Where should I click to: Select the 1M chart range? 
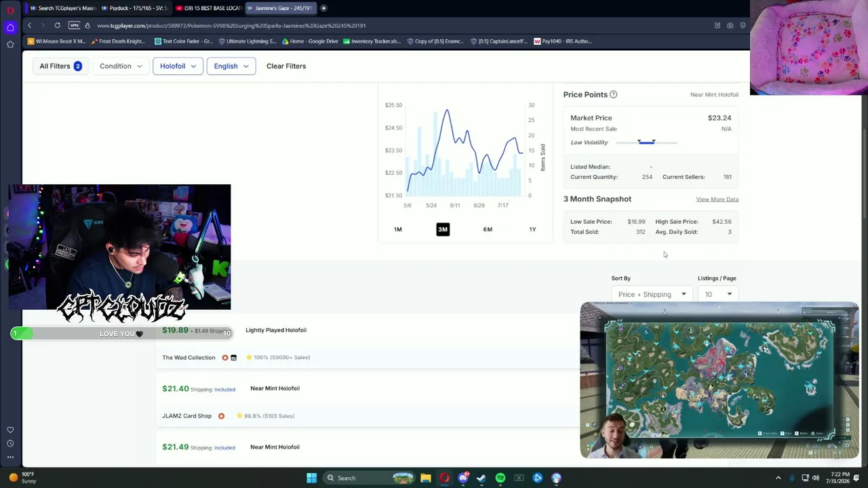click(x=398, y=229)
